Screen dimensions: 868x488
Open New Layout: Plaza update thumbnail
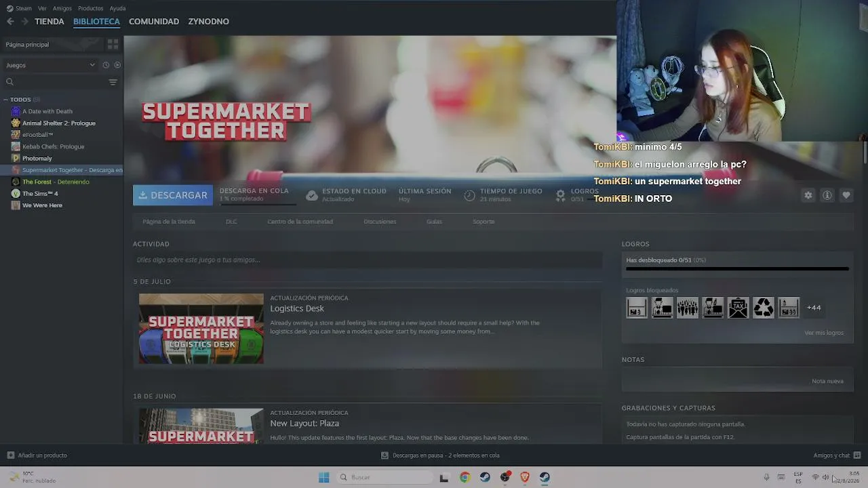[x=201, y=426]
